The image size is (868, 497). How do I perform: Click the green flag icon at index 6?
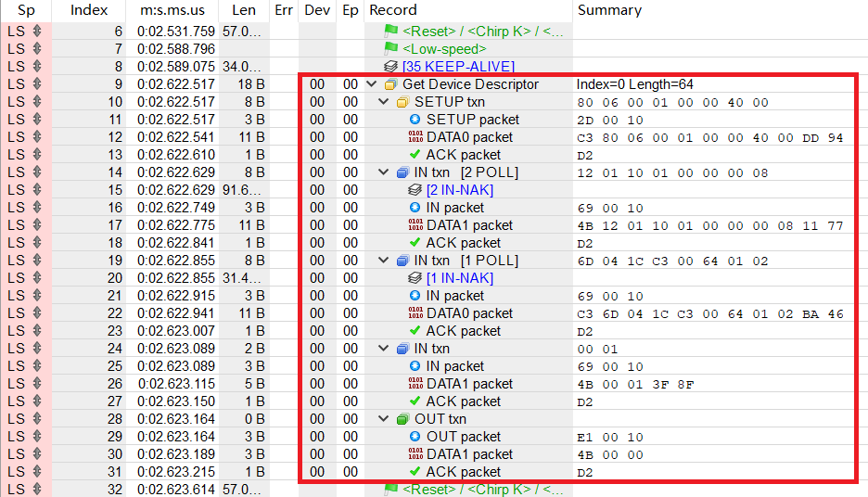pos(390,31)
